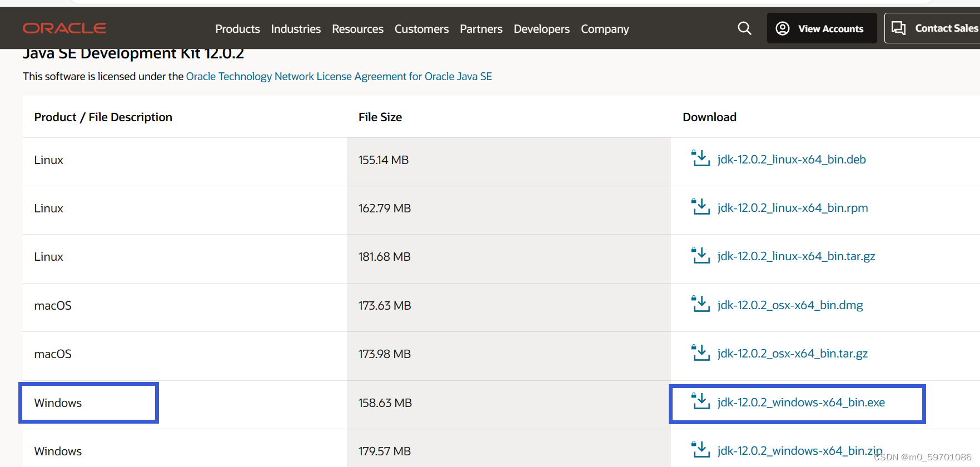980x467 pixels.
Task: Click Linux in the 155.14 MB row
Action: [x=49, y=160]
